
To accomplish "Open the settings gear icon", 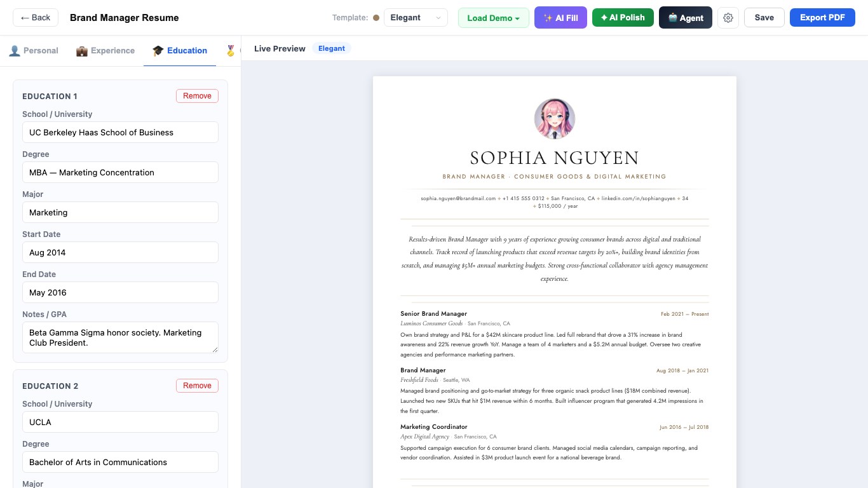I will pyautogui.click(x=728, y=18).
